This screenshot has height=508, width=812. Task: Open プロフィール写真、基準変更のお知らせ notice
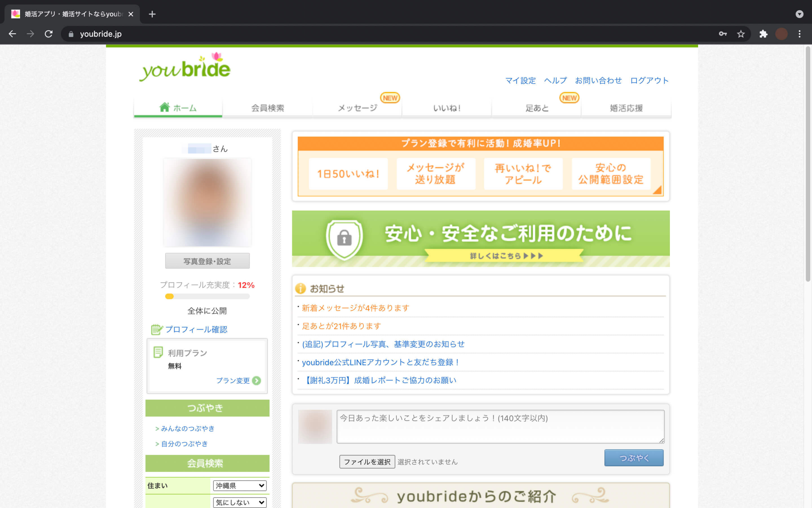(x=383, y=344)
